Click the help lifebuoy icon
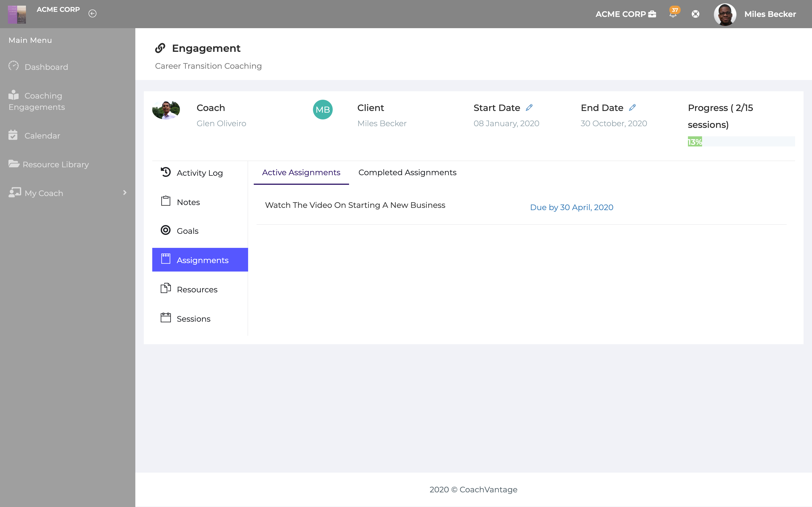Image resolution: width=812 pixels, height=507 pixels. pos(696,14)
